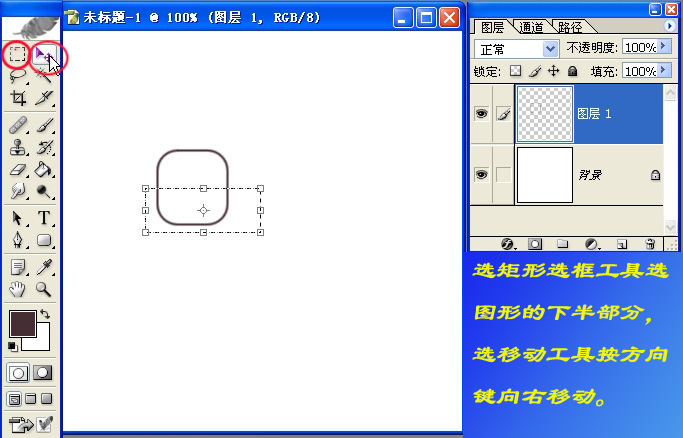Click the transform box center reference point

203,210
